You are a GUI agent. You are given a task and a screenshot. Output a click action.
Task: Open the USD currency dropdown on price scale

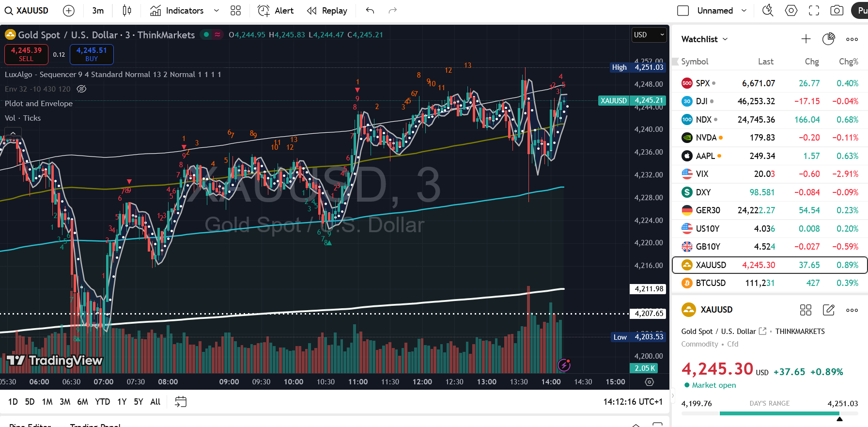click(x=649, y=35)
